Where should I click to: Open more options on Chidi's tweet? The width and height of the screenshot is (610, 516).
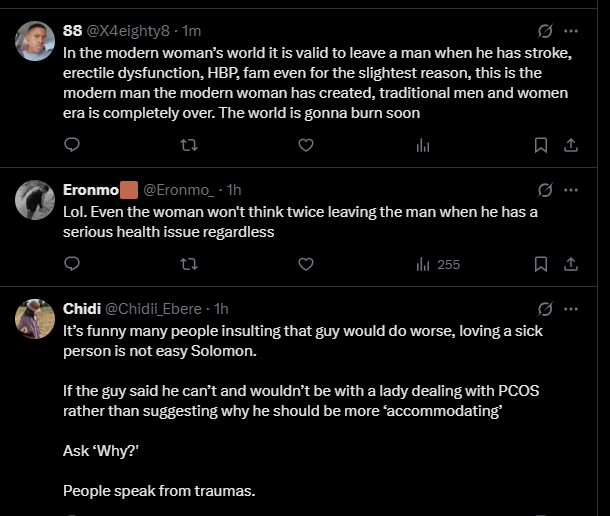pyautogui.click(x=571, y=308)
